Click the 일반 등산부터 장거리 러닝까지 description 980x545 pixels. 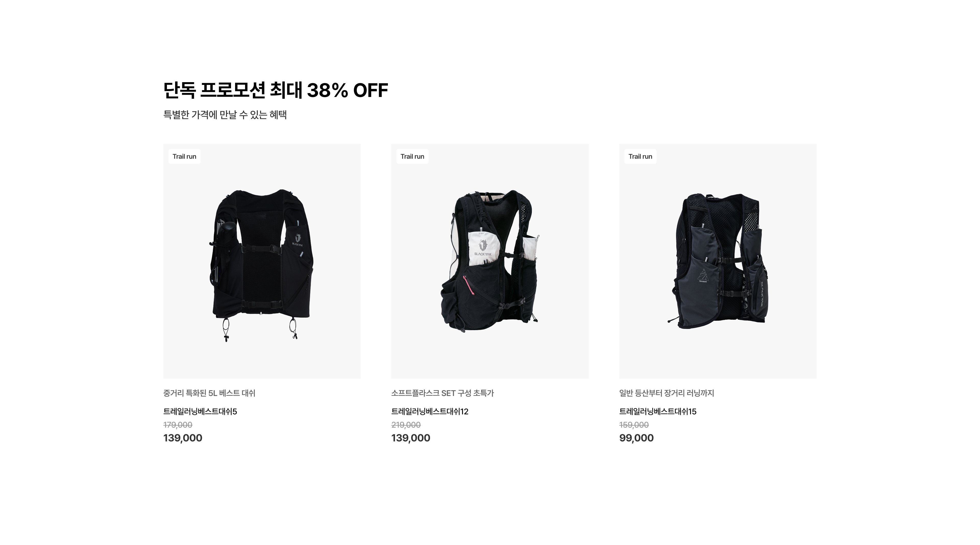tap(667, 393)
